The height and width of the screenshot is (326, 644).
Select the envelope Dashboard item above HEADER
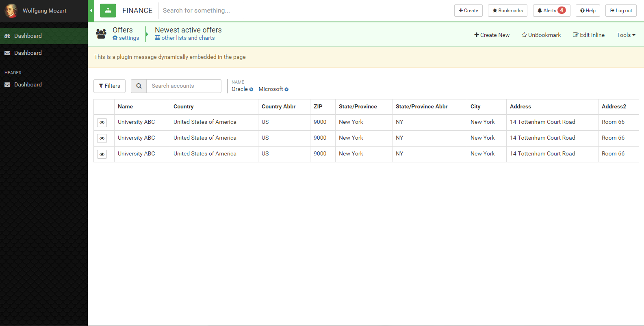pyautogui.click(x=44, y=53)
